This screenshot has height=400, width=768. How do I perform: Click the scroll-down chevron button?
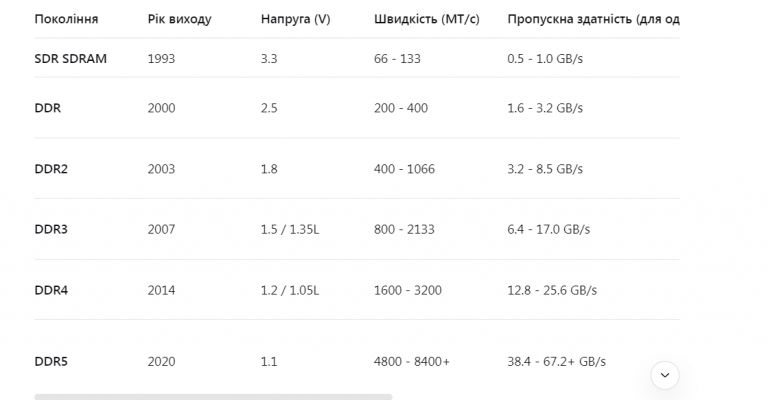[665, 375]
